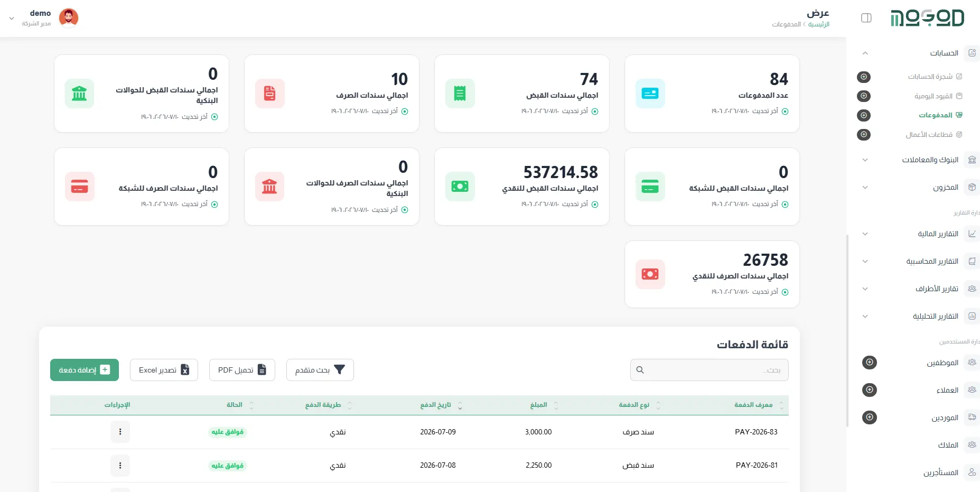Expand البنوك والمعاملات menu
Image resolution: width=980 pixels, height=492 pixels.
pyautogui.click(x=865, y=160)
